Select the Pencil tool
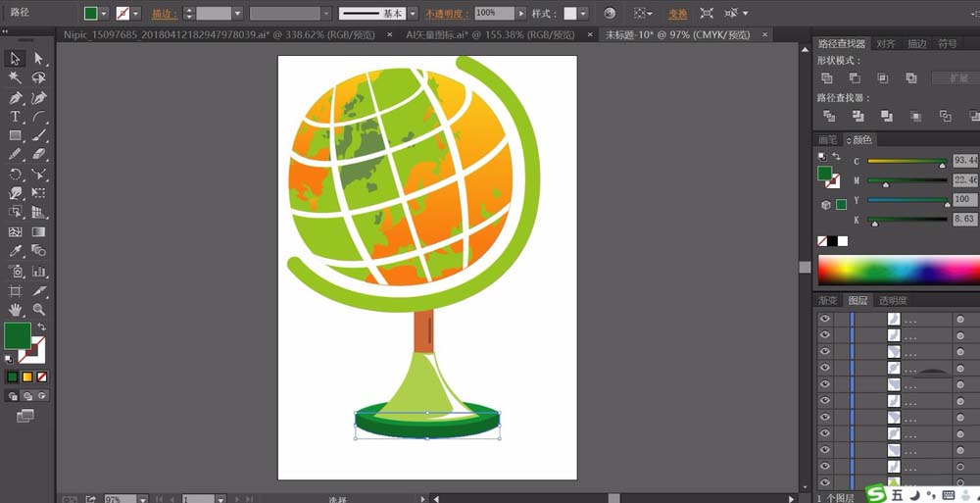The image size is (980, 503). tap(15, 154)
